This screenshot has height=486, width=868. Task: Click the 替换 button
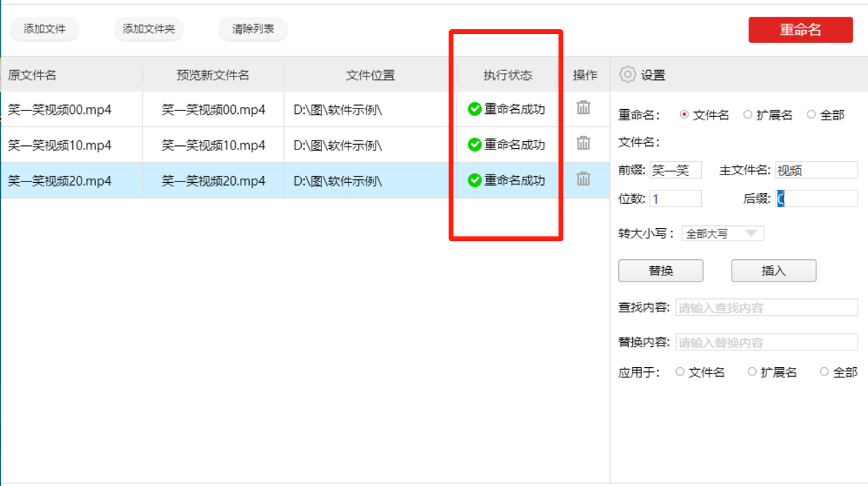pos(661,270)
